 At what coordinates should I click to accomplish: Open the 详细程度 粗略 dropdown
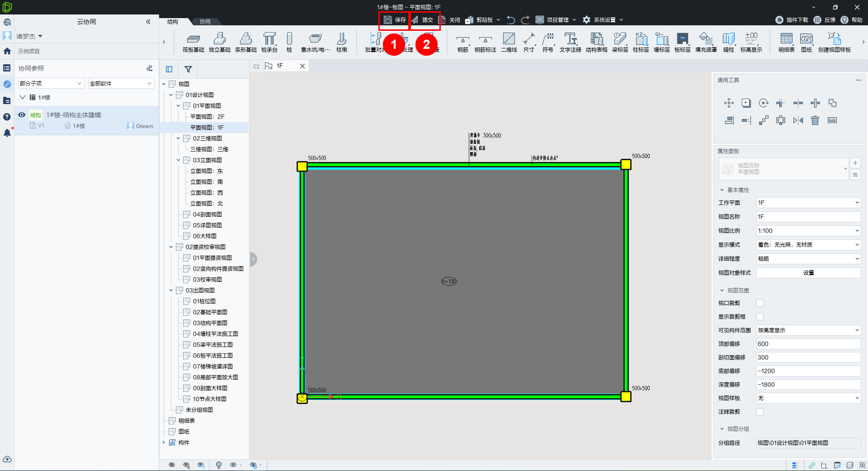point(808,259)
